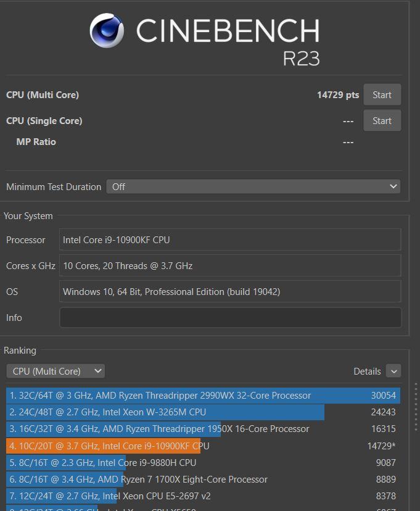Click the 8889 score value
Viewport: 420px width, 511px height.
(x=386, y=480)
